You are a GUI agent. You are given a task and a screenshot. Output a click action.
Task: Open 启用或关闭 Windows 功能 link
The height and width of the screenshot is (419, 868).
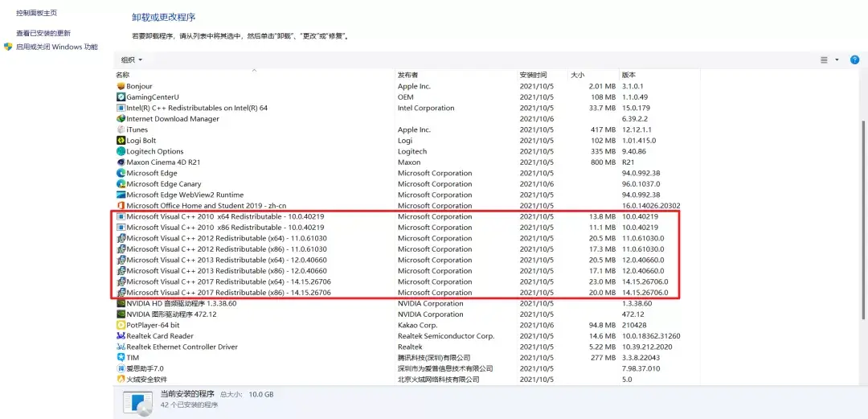coord(57,47)
